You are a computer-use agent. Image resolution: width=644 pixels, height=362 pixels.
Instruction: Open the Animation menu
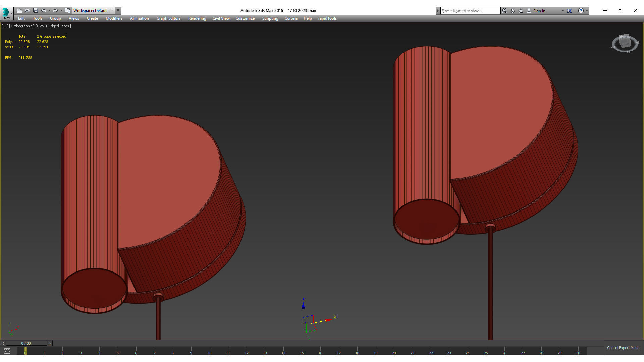(x=140, y=18)
